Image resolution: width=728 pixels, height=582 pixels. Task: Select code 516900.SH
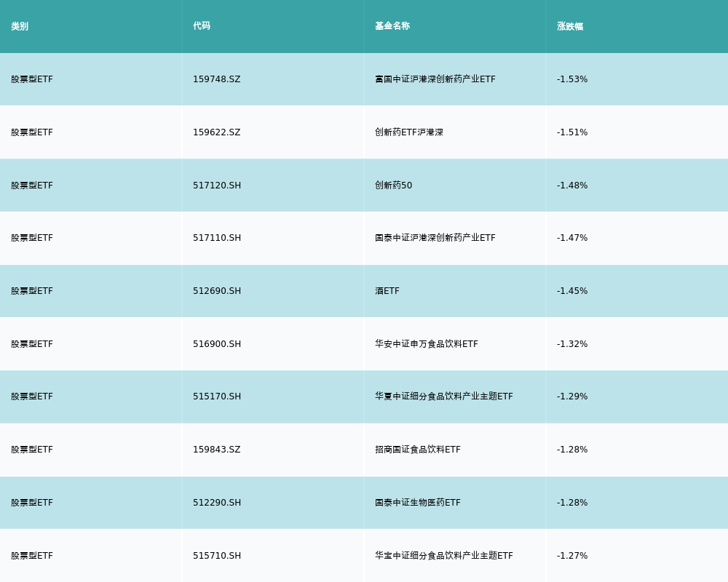pyautogui.click(x=217, y=344)
